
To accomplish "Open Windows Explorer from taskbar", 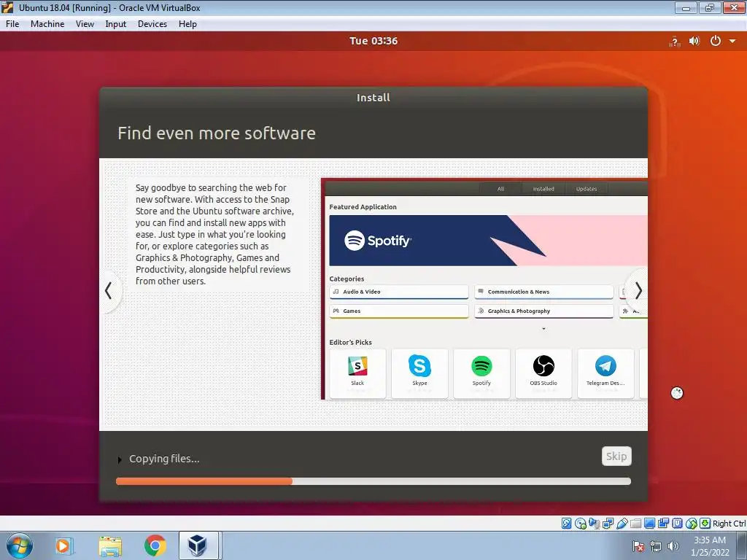I will click(110, 545).
